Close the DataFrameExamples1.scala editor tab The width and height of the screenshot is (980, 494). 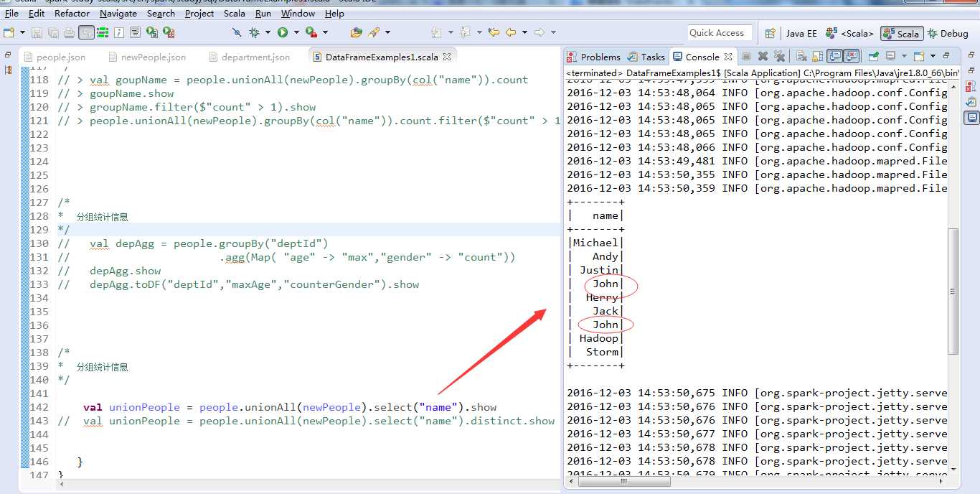(447, 57)
